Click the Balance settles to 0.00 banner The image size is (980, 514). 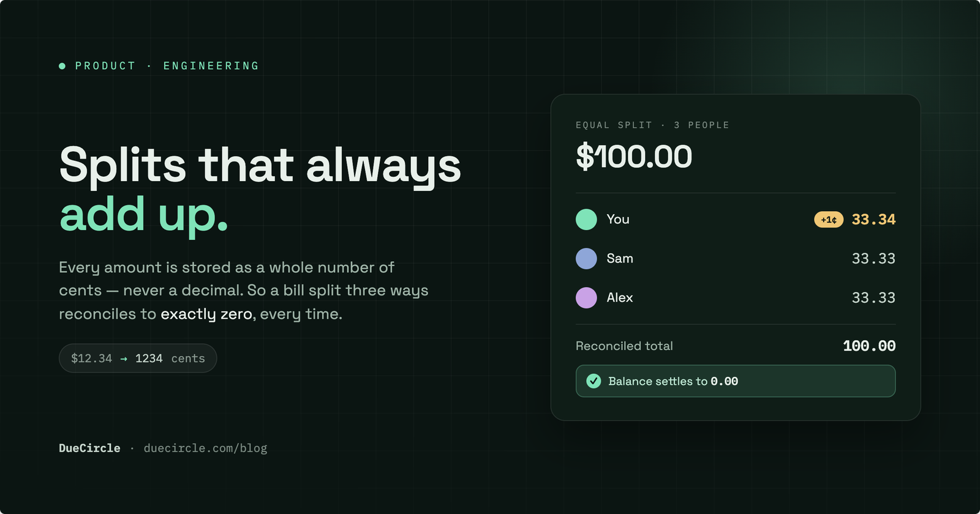(736, 381)
